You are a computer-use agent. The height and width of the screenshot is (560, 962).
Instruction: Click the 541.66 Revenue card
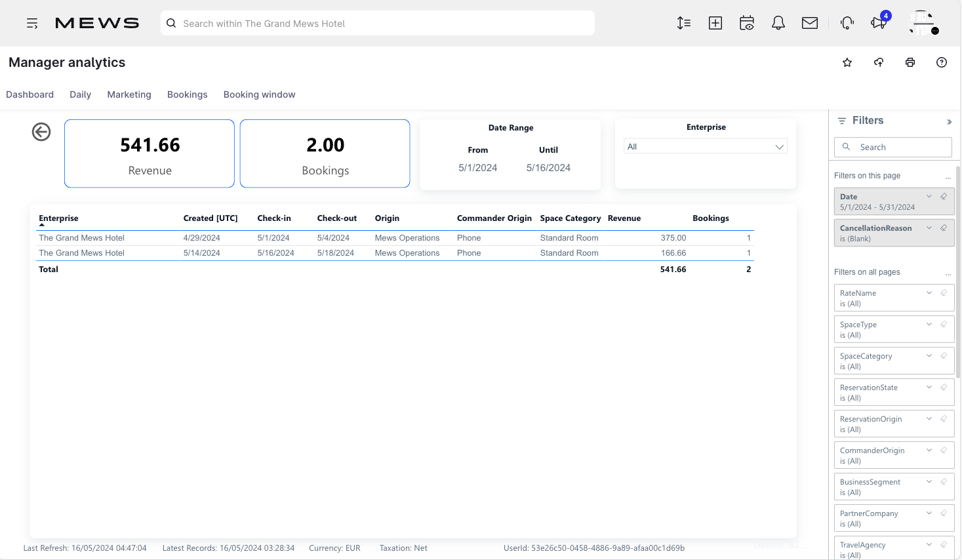150,153
